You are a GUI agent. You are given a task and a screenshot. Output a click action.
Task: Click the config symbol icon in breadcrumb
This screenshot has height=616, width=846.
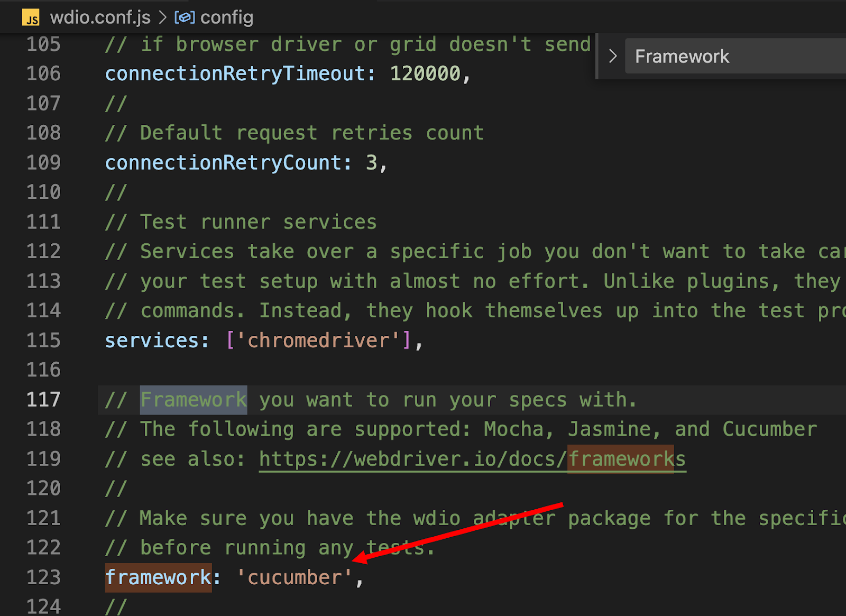pyautogui.click(x=185, y=17)
